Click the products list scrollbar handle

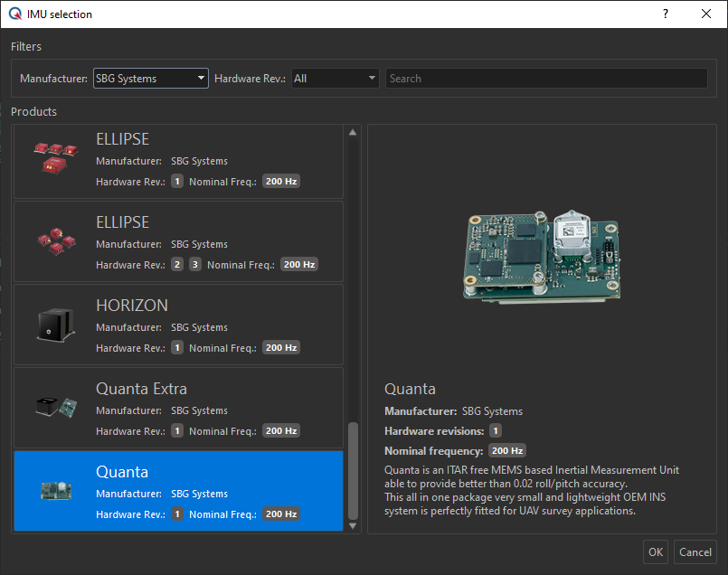pyautogui.click(x=353, y=468)
